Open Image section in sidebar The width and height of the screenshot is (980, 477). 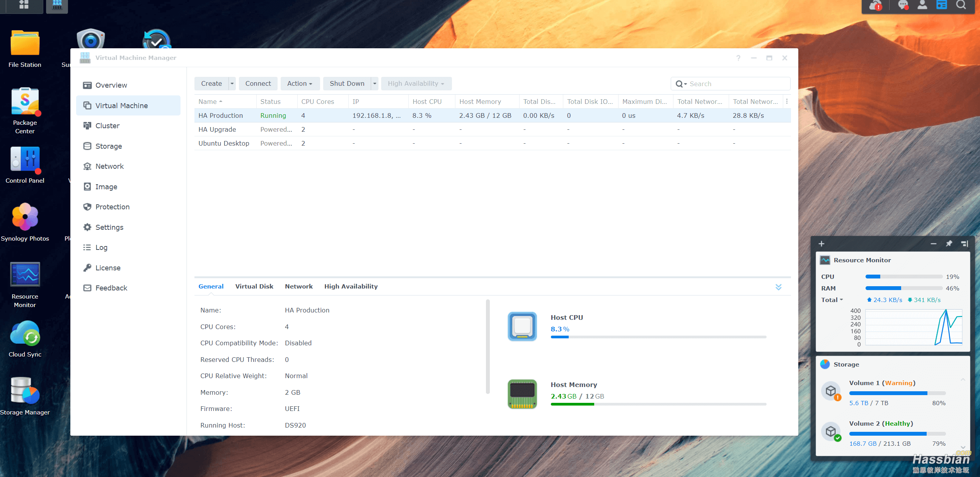point(128,187)
